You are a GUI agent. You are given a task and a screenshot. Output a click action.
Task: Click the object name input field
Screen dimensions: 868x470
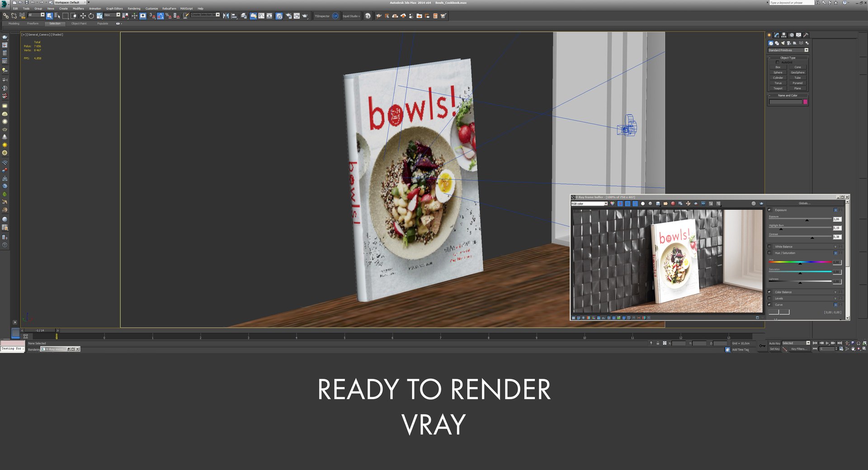coord(785,102)
